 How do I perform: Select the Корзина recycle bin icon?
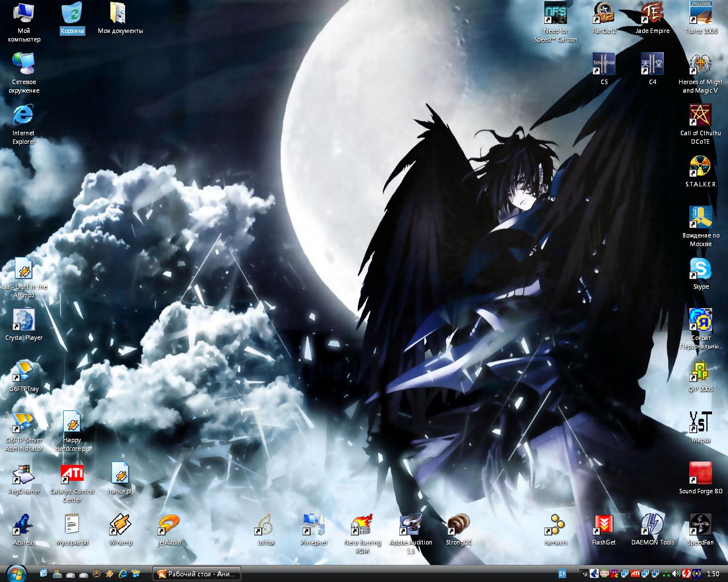(x=72, y=19)
